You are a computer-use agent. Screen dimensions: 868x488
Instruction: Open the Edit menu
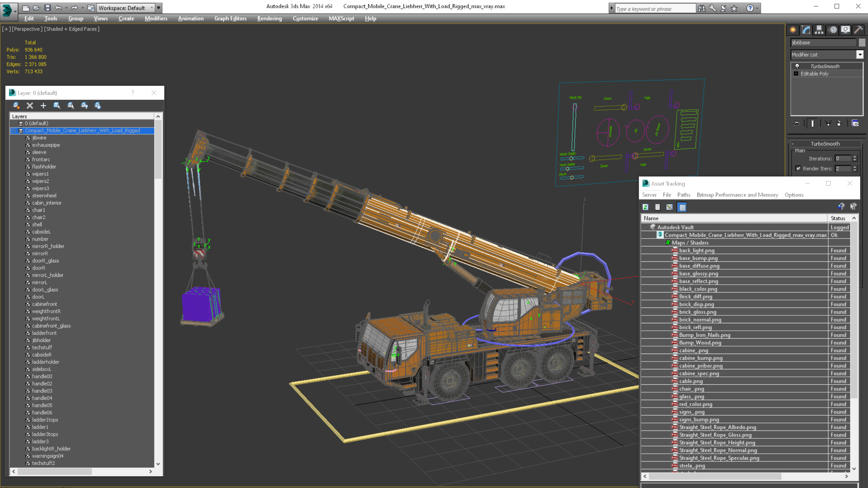[29, 18]
